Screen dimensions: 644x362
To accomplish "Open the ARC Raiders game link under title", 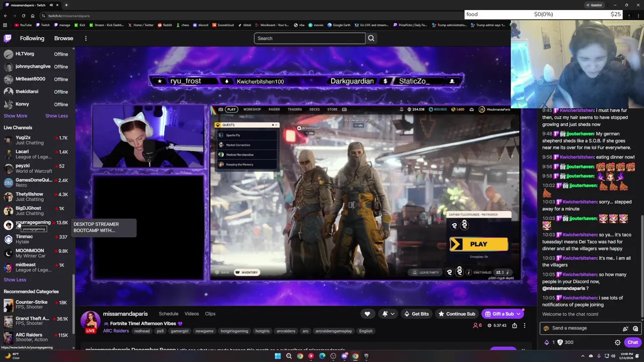I will pyautogui.click(x=116, y=331).
